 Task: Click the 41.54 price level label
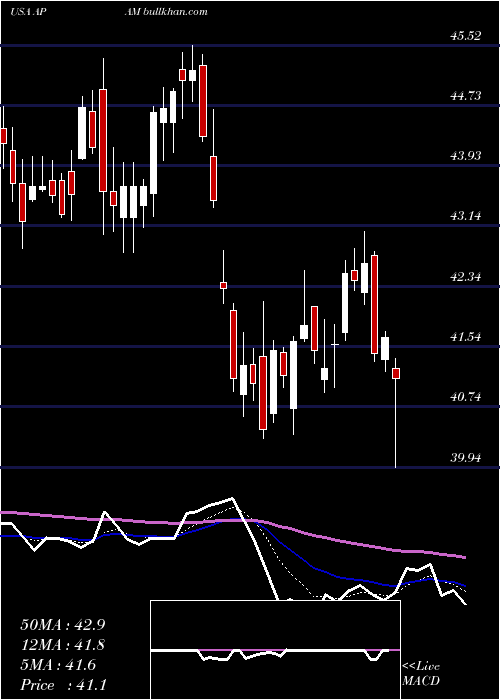465,336
